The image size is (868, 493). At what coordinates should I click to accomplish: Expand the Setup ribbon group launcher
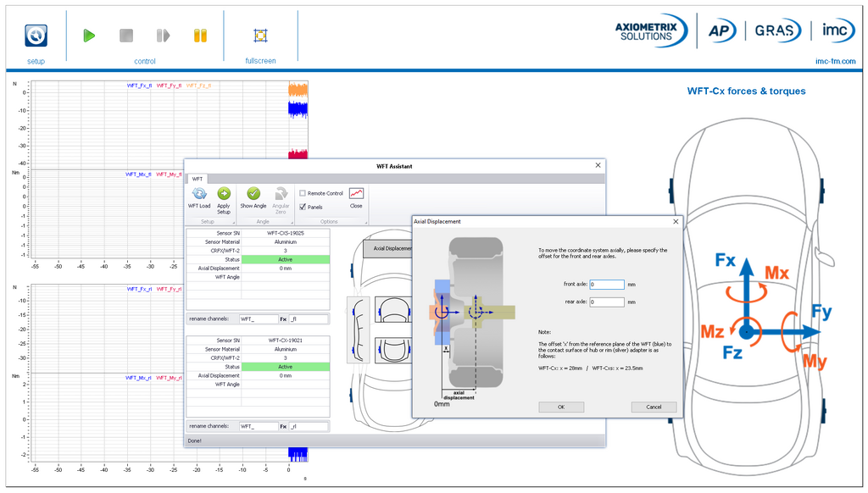point(233,223)
